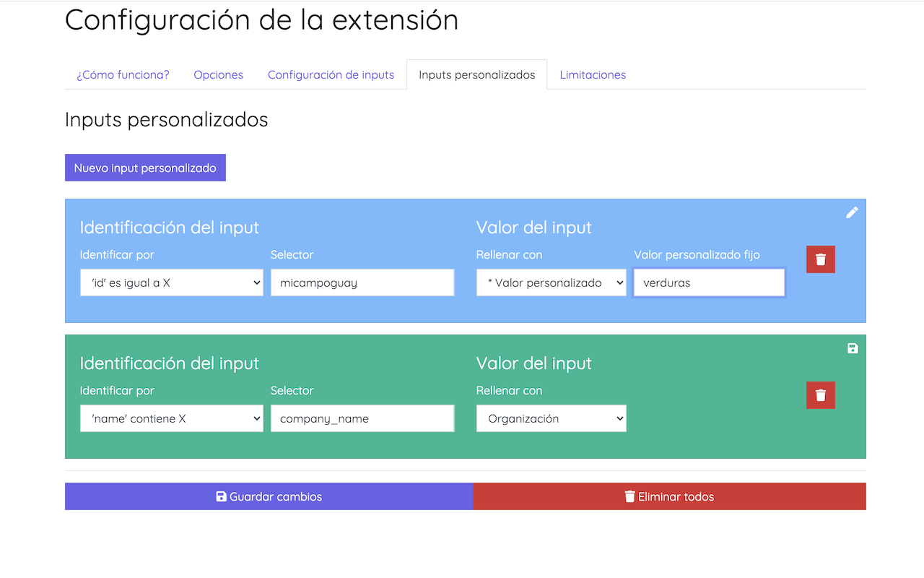Viewport: 924px width, 578px height.
Task: Click the 'Inputs personalizados' section heading
Action: (x=167, y=119)
